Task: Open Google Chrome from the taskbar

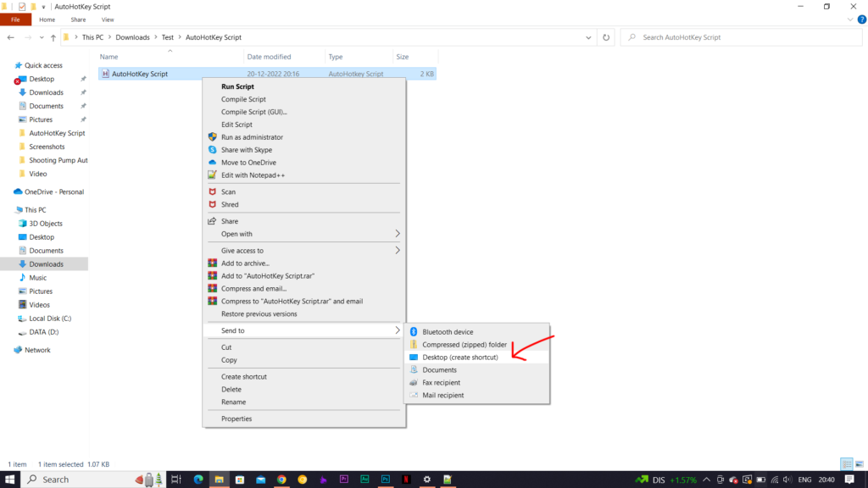Action: tap(281, 480)
